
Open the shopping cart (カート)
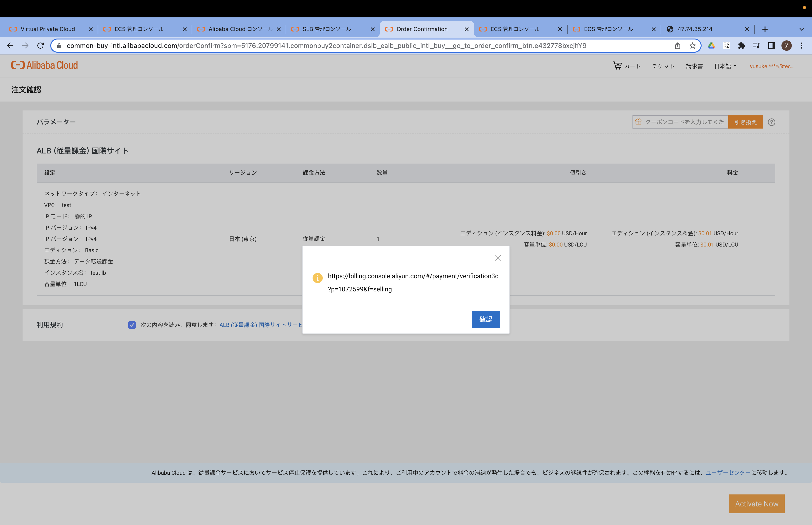pyautogui.click(x=627, y=66)
